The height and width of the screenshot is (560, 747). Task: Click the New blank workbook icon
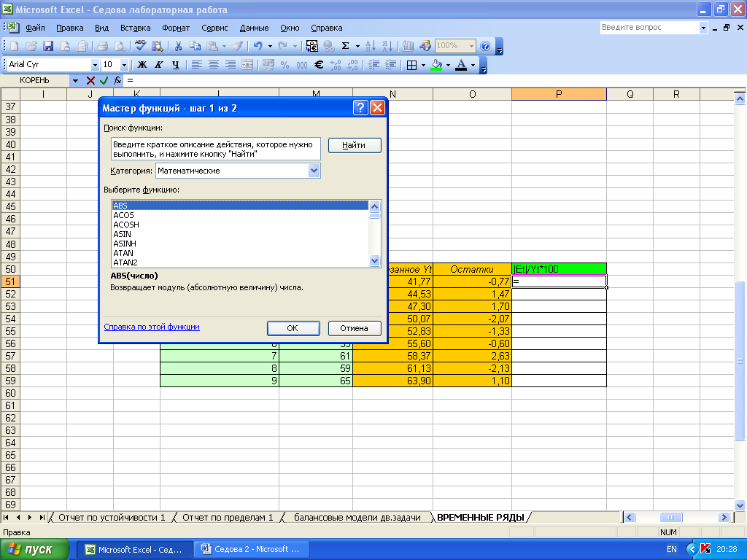tap(15, 46)
